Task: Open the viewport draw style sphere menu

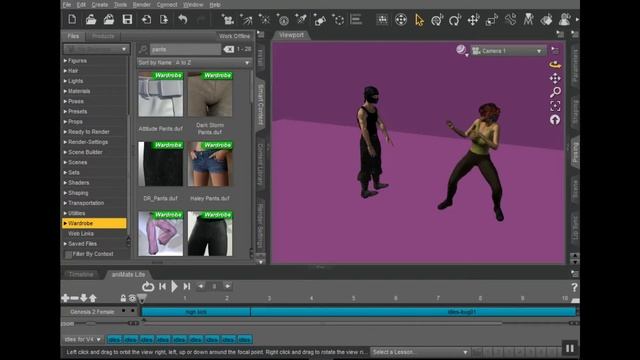Action: (x=461, y=50)
